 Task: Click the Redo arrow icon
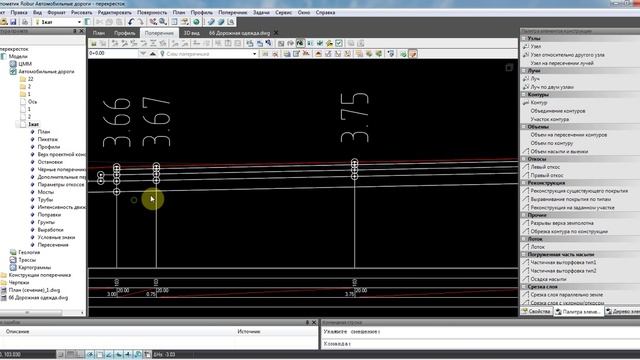tap(140, 22)
